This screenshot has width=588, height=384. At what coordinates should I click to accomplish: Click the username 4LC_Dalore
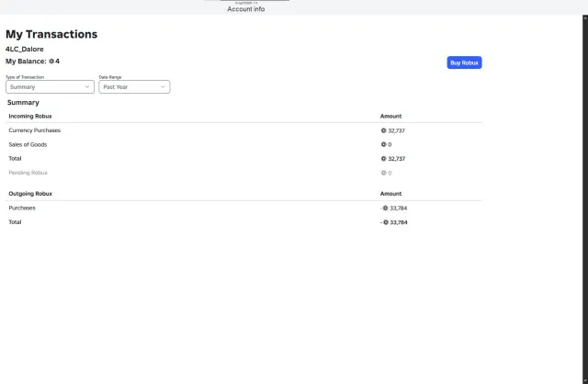(25, 49)
